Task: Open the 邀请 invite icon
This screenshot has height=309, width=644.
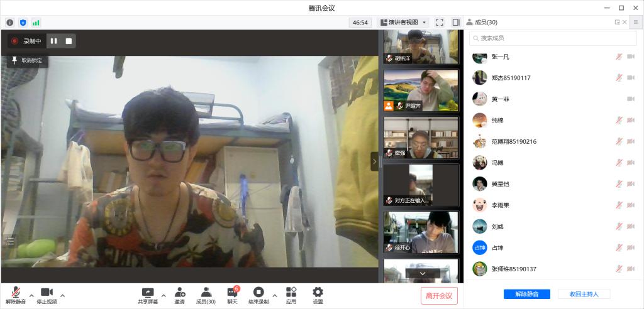Action: coord(180,295)
